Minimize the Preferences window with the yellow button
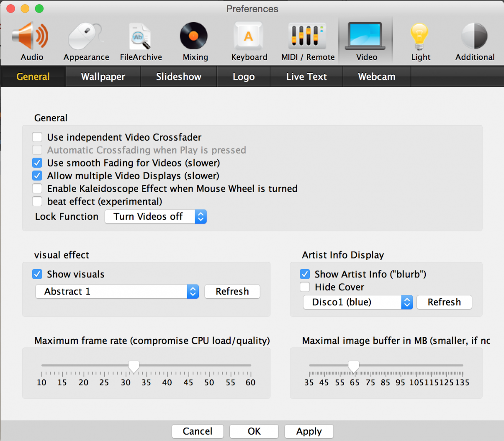The image size is (504, 441). (x=25, y=8)
